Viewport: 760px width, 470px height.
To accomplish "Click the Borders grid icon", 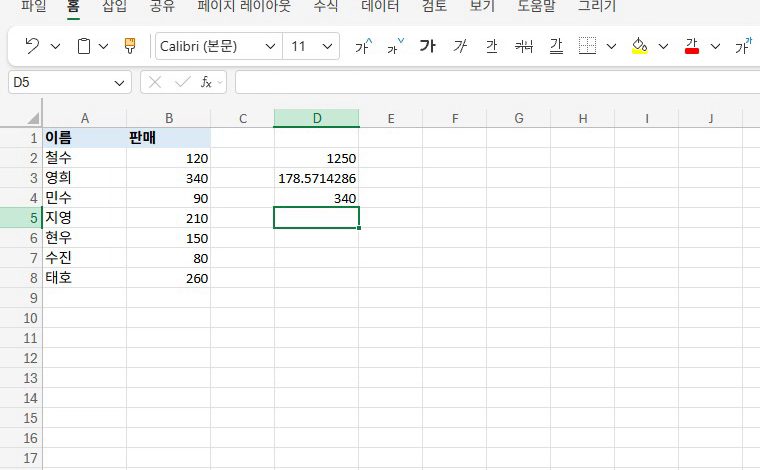I will click(x=587, y=46).
